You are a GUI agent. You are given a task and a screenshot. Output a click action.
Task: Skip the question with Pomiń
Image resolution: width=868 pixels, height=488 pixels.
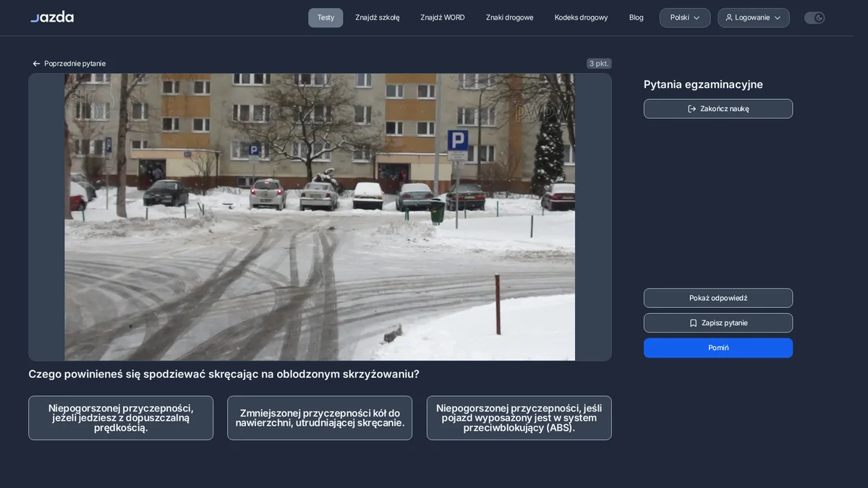click(x=718, y=348)
